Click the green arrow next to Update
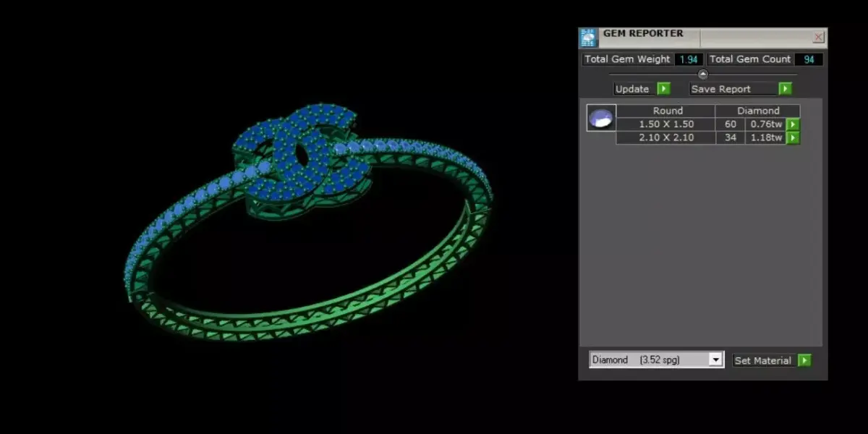The width and height of the screenshot is (868, 434). [663, 89]
